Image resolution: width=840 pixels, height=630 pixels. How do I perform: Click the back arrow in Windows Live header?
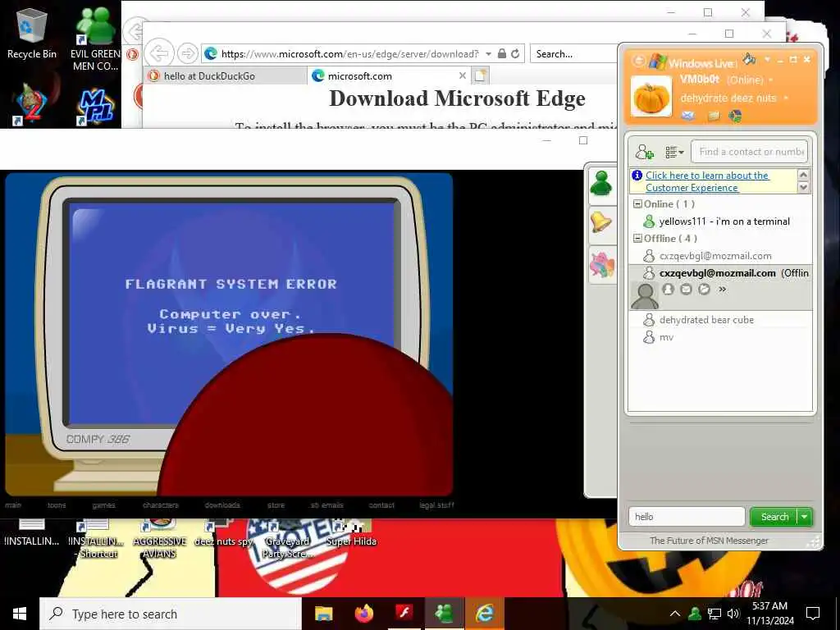pos(638,61)
